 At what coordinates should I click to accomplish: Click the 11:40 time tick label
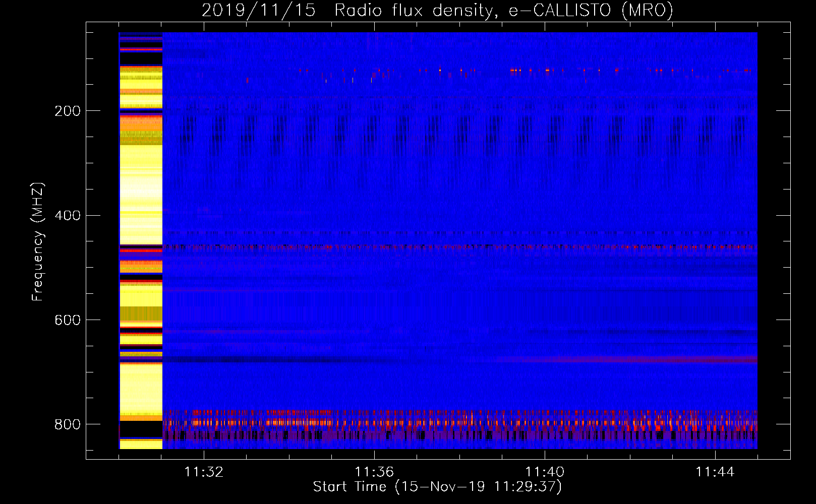point(545,472)
